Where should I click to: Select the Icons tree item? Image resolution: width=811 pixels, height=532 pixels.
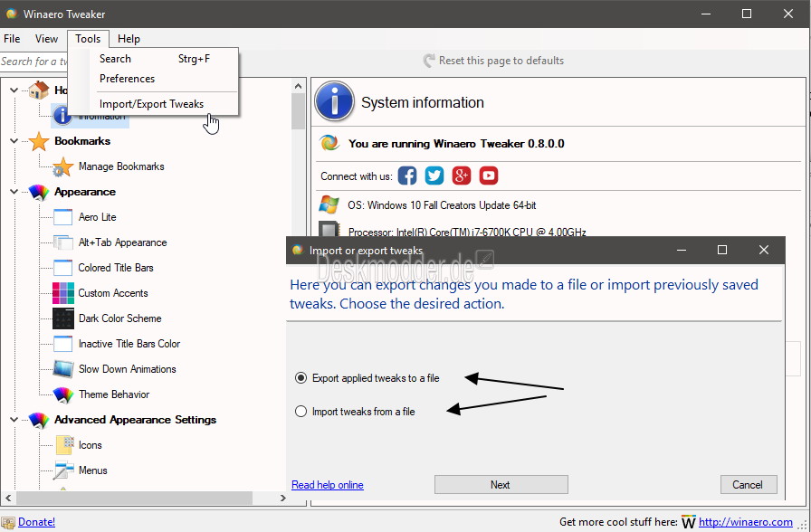pos(91,445)
